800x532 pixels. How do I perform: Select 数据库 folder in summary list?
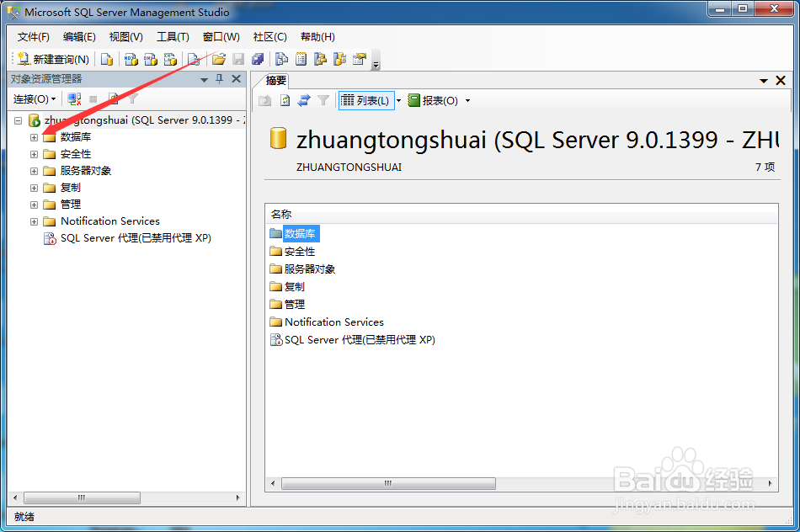tap(294, 234)
